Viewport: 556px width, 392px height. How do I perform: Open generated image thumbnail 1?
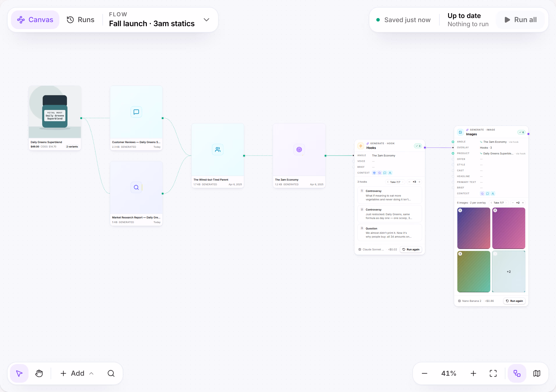click(x=474, y=228)
